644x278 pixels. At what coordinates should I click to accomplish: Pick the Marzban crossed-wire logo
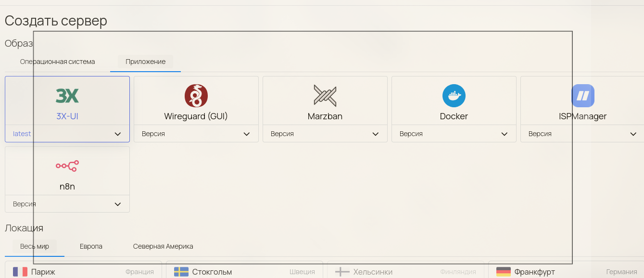[325, 96]
